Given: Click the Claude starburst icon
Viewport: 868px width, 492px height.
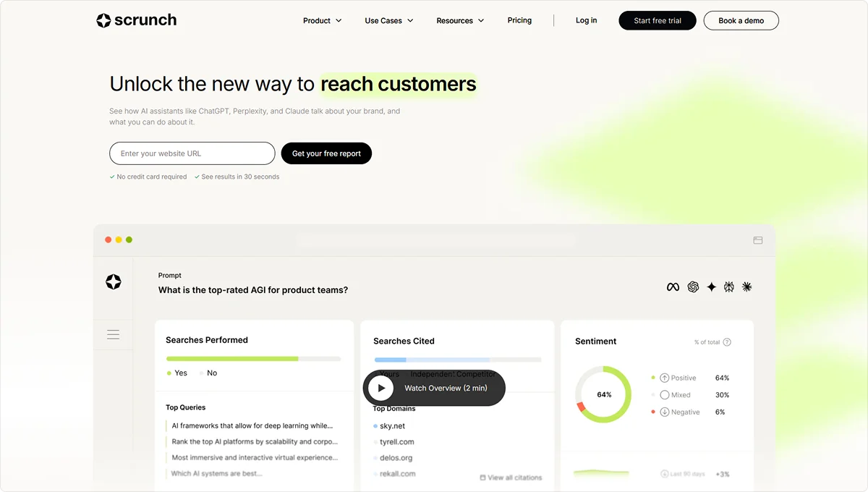Looking at the screenshot, I should (747, 287).
